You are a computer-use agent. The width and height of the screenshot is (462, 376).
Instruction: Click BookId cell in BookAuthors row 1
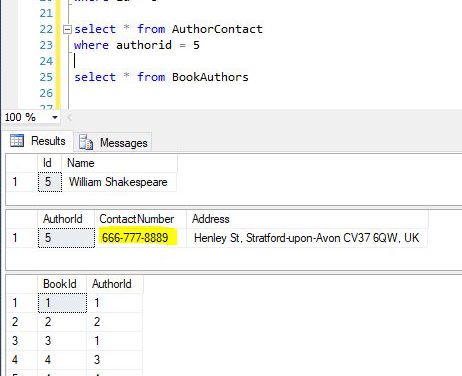tap(62, 303)
